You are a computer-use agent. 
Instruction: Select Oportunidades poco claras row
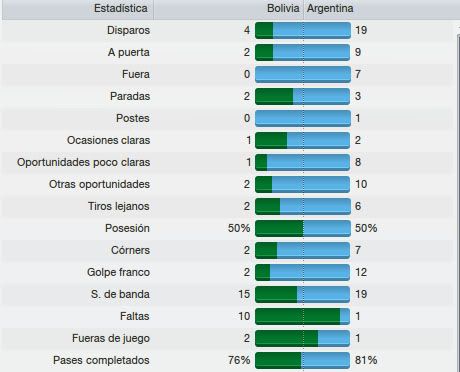pos(227,162)
